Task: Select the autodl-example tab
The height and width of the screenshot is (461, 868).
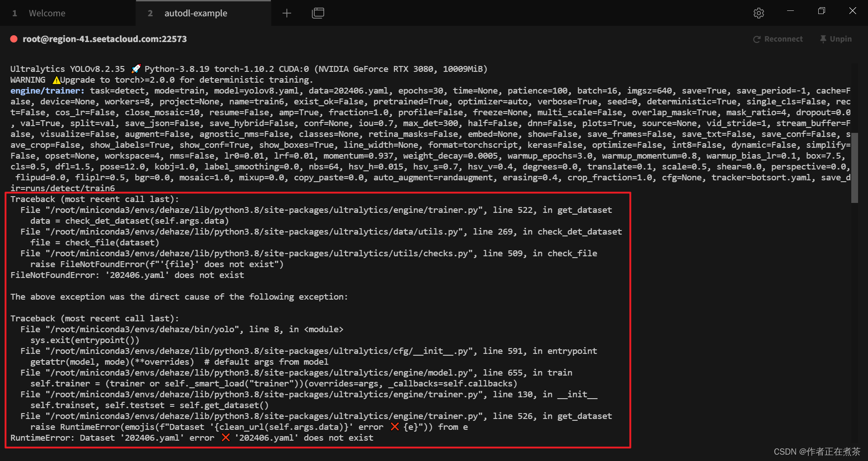Action: pos(195,13)
